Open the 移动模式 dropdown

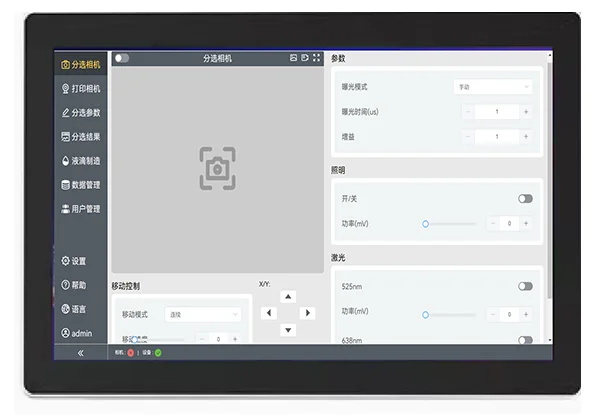coord(203,314)
